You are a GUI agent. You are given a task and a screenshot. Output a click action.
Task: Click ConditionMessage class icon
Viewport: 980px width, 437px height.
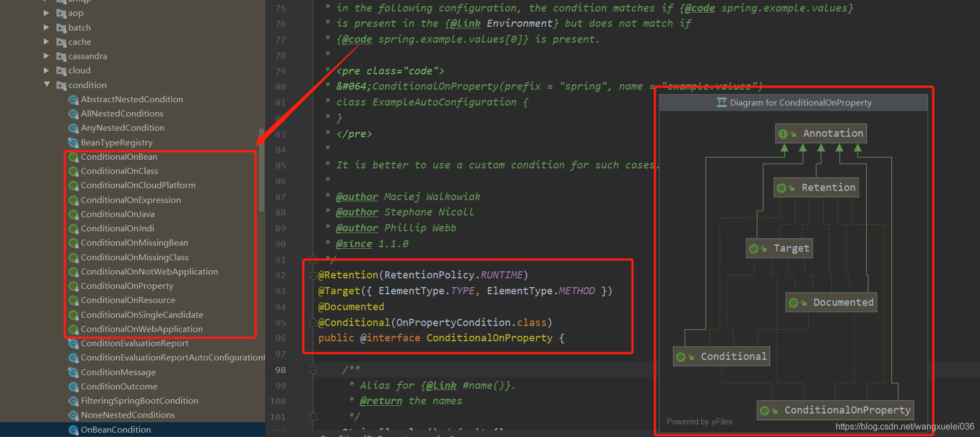click(73, 372)
